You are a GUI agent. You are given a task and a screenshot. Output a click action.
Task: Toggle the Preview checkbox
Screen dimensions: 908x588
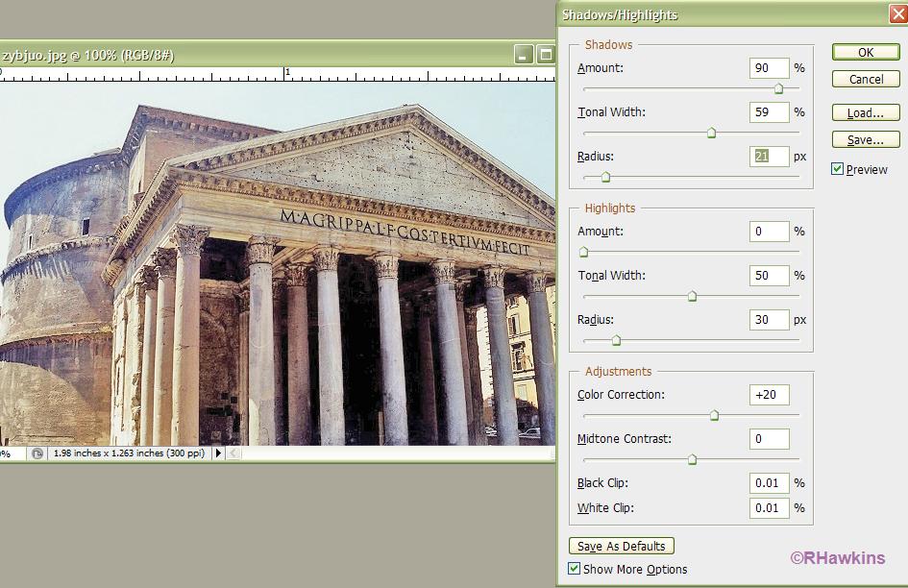click(837, 168)
